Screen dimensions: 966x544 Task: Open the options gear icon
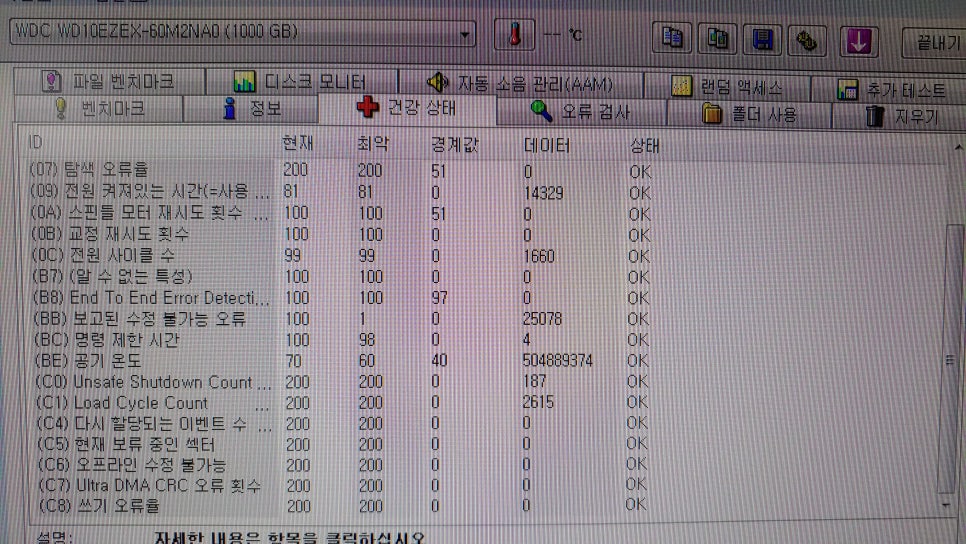806,42
